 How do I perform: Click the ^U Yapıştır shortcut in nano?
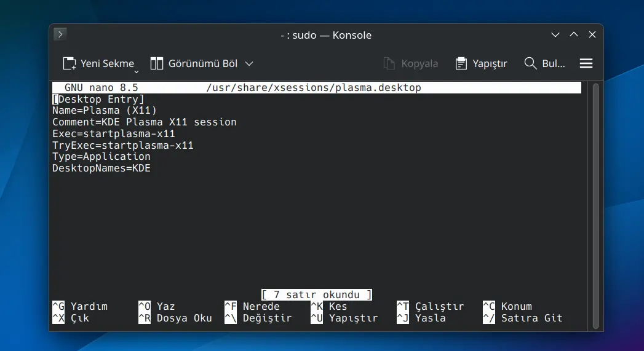344,318
